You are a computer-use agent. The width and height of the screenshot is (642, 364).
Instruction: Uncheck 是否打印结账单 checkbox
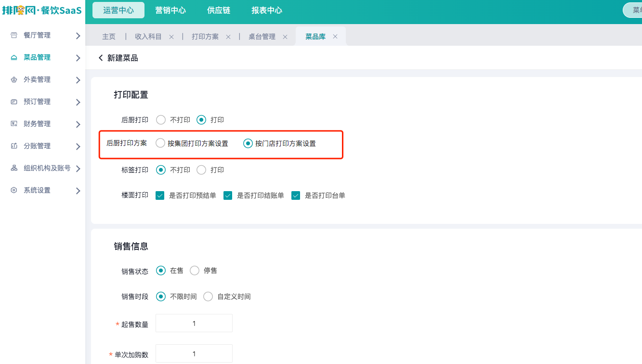click(x=228, y=195)
